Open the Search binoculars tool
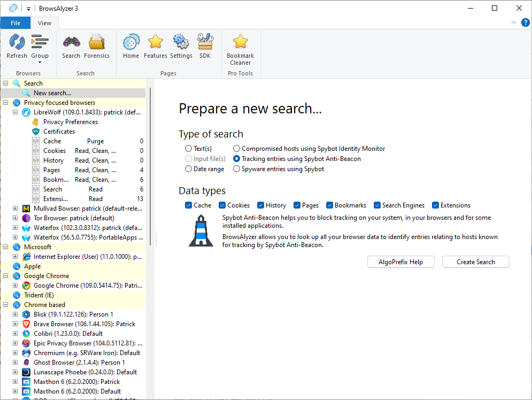Screen dimensions: 532x400 point(71,46)
